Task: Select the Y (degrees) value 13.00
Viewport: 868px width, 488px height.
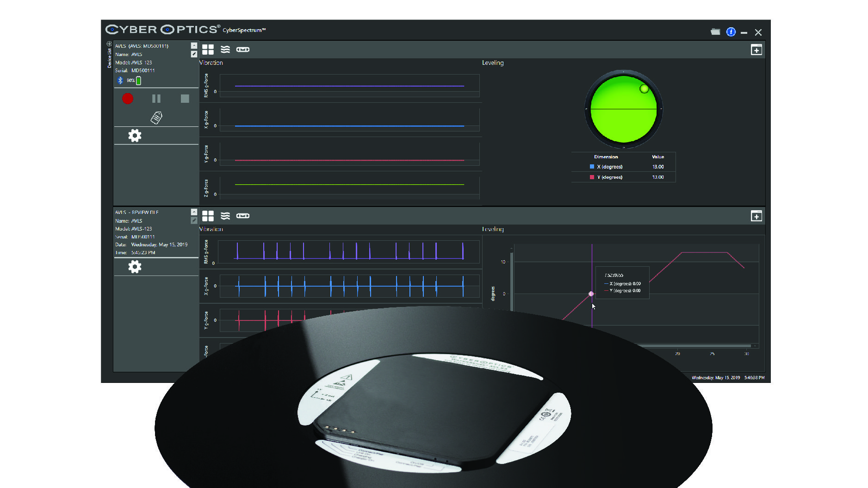Action: click(x=658, y=177)
